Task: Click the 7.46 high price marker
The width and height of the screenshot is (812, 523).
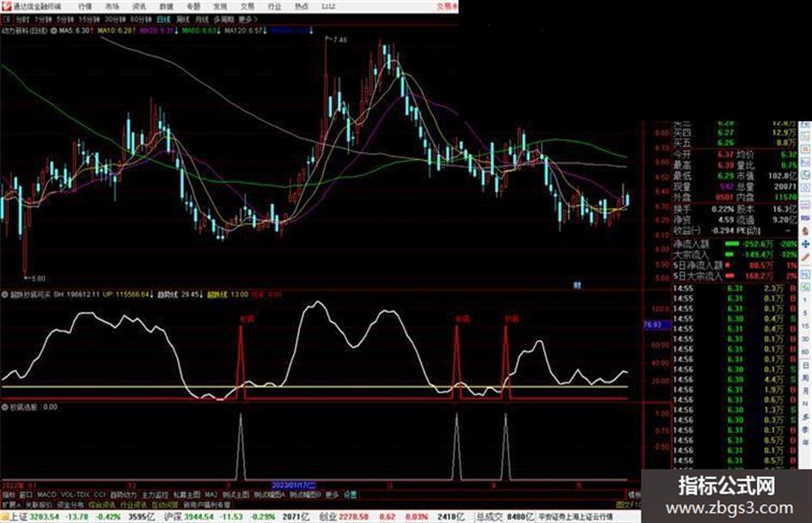Action: pyautogui.click(x=340, y=40)
